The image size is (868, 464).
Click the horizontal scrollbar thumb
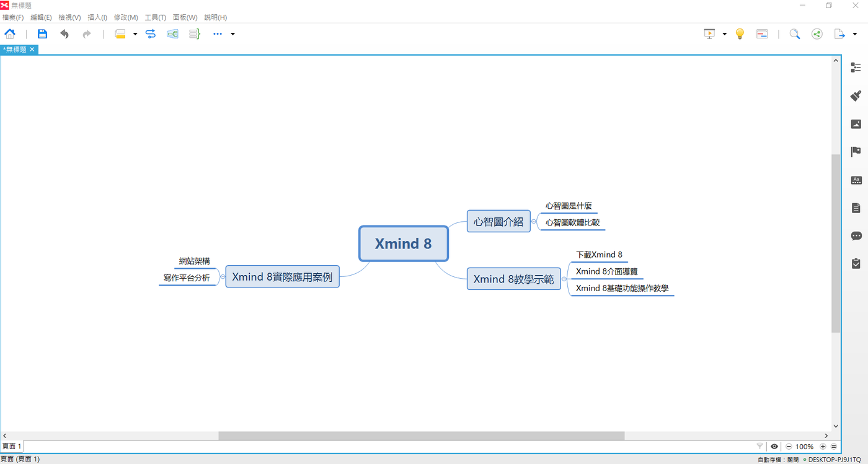(422, 436)
